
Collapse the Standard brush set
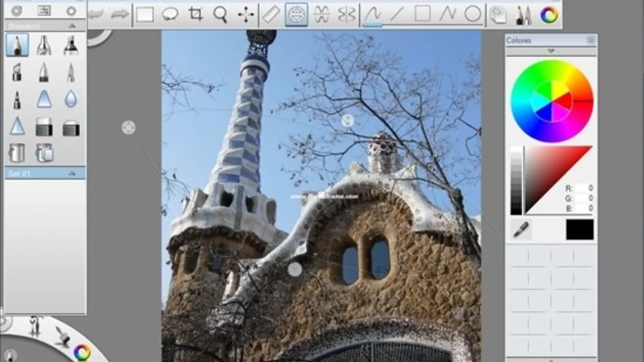coord(72,25)
